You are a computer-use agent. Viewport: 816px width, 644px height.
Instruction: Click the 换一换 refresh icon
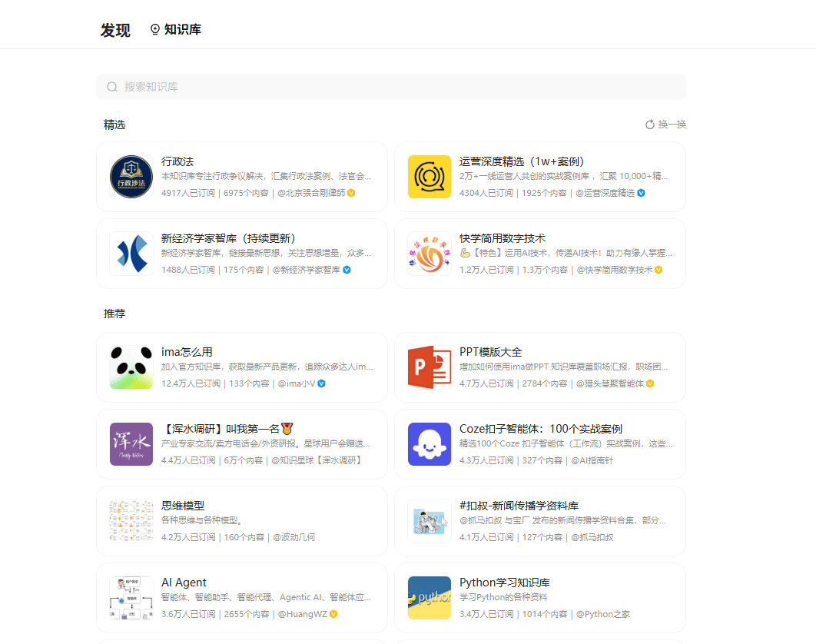coord(649,124)
